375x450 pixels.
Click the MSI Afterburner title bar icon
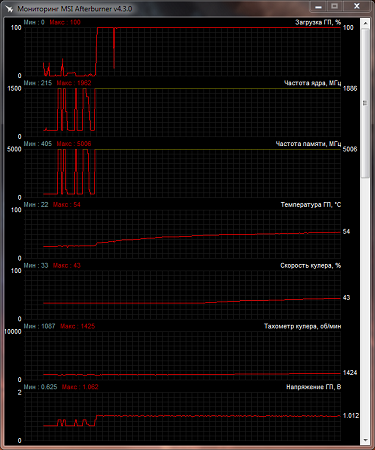pos(9,9)
